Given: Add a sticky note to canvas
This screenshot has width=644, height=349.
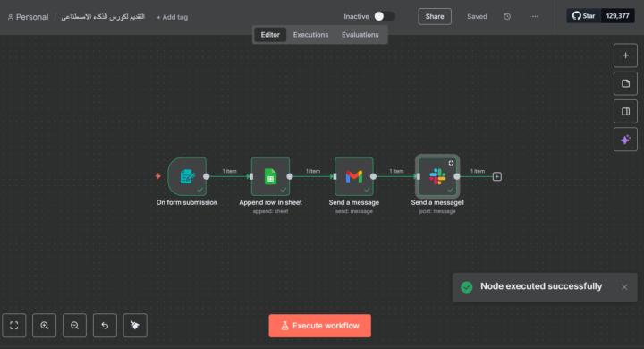Looking at the screenshot, I should click(625, 83).
